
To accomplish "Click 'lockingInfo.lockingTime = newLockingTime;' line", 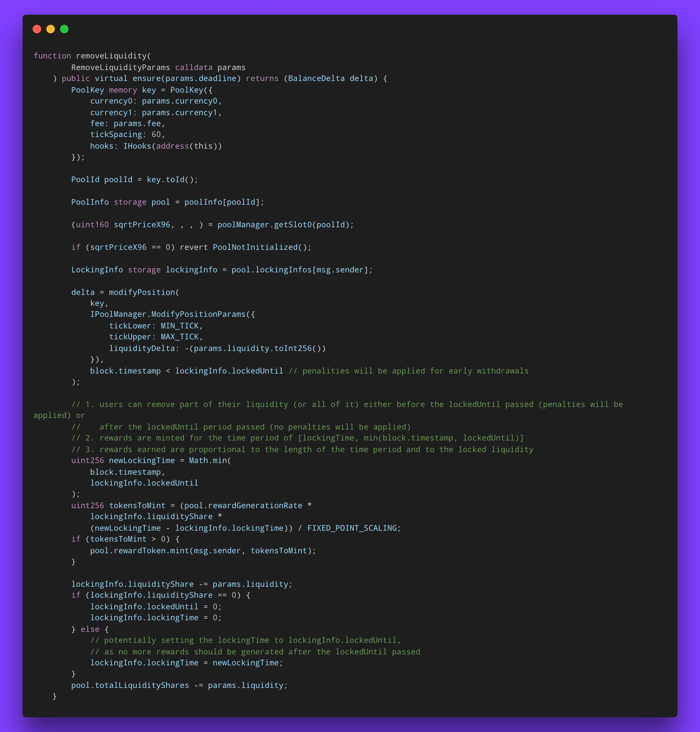I will click(x=187, y=663).
